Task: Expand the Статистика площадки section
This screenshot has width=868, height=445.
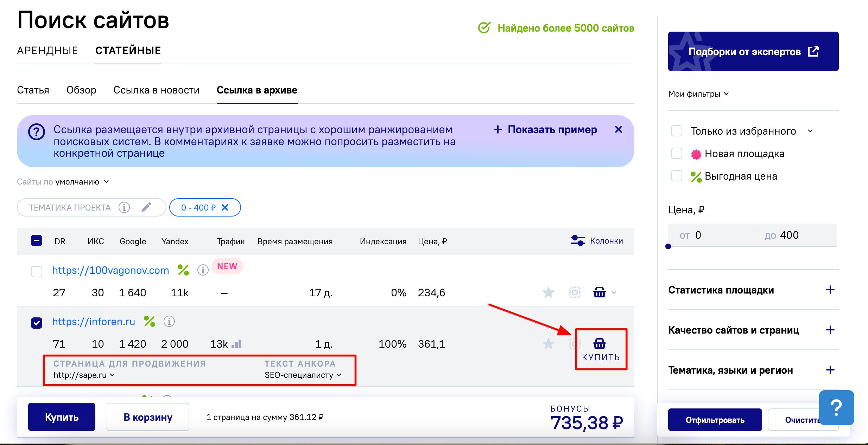Action: (x=830, y=290)
